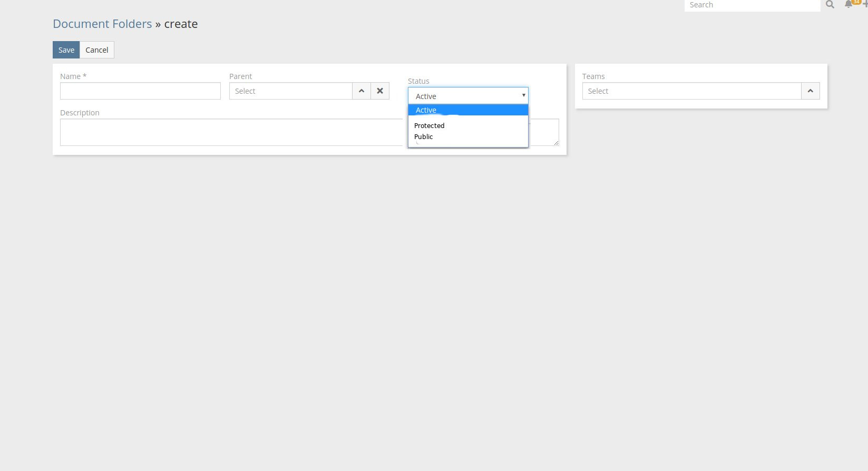Click the Status dropdown arrow
The width and height of the screenshot is (868, 471).
coord(523,95)
